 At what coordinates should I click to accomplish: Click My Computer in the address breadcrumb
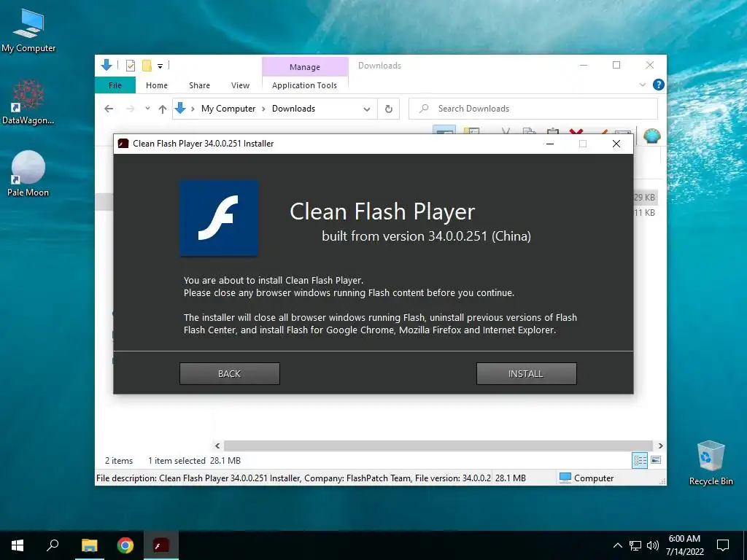[228, 109]
